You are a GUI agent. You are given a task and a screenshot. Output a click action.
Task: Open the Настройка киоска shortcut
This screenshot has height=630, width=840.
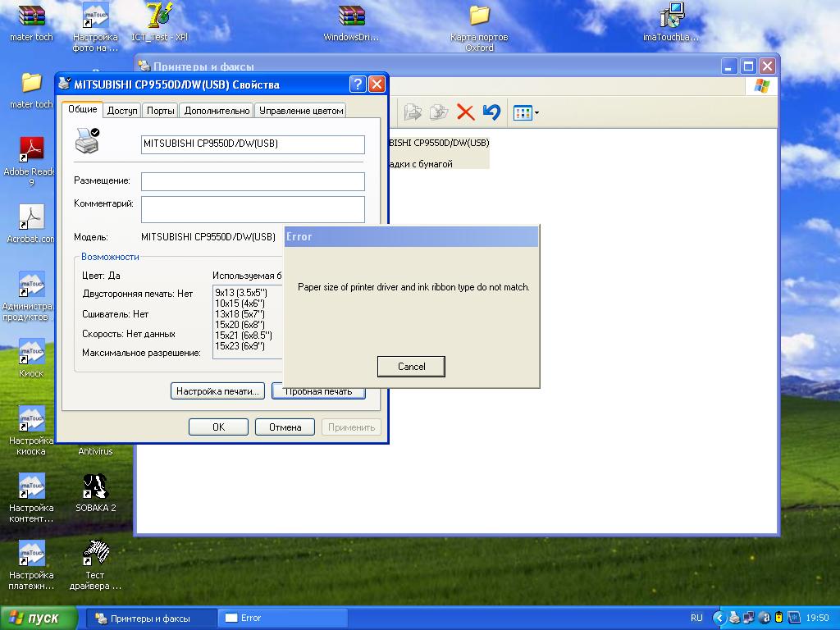coord(31,431)
